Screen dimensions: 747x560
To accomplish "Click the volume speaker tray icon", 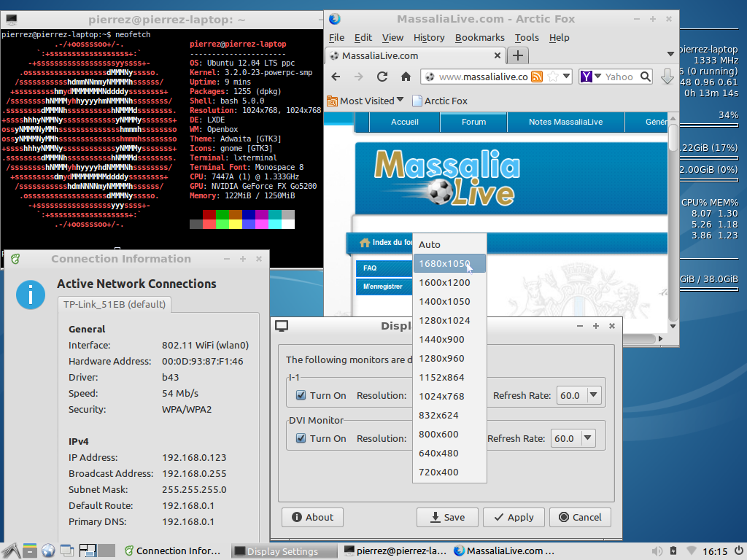I will point(657,551).
